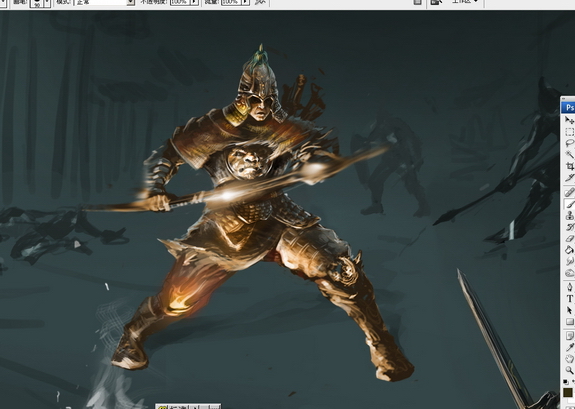575x409 pixels.
Task: Select the Type tool
Action: [569, 299]
